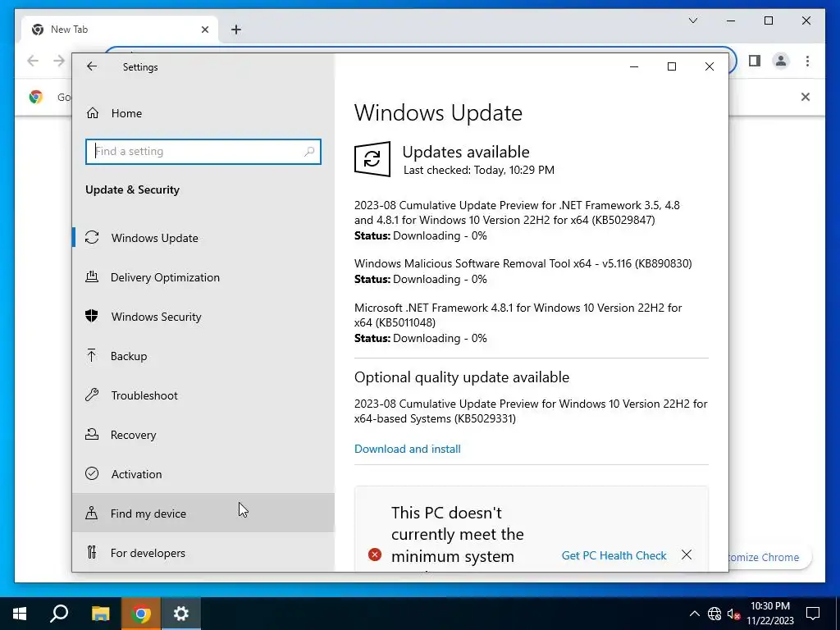Open File Explorer from the taskbar

pyautogui.click(x=100, y=614)
